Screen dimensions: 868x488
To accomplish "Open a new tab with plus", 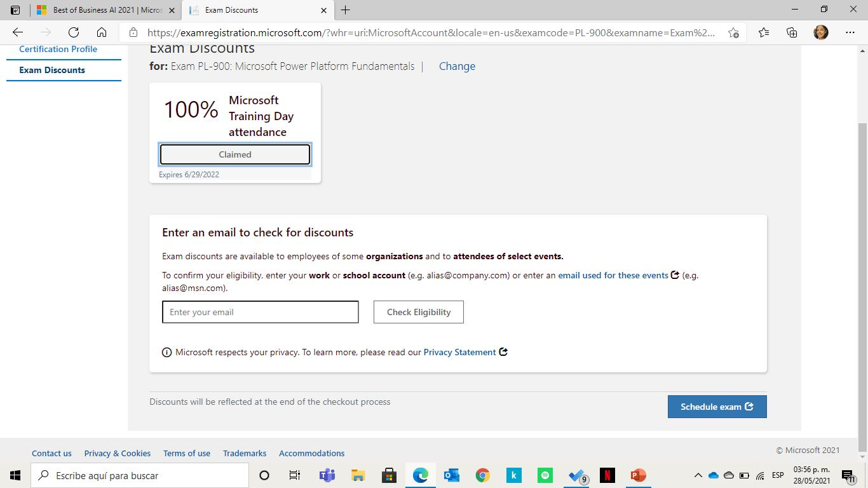I will pyautogui.click(x=346, y=10).
